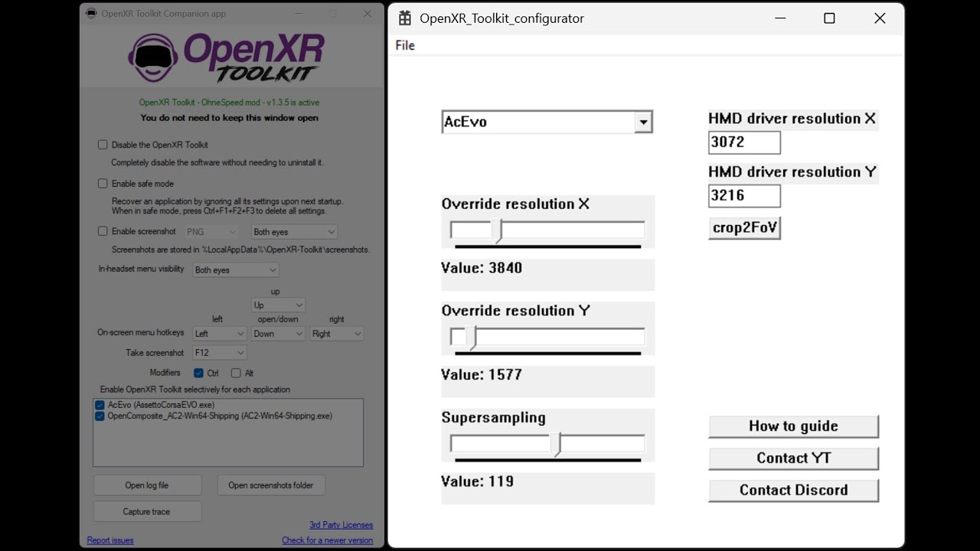Screen dimensions: 980x551
Task: Click the crop2FoV button
Action: click(744, 228)
